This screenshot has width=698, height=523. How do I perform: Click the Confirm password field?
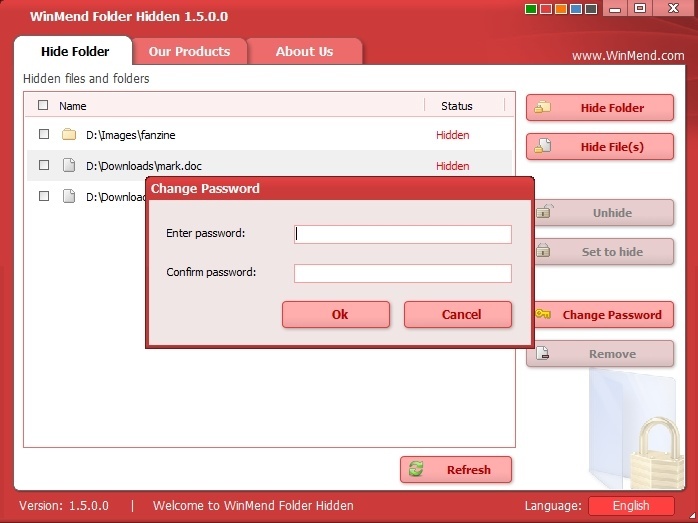point(402,273)
